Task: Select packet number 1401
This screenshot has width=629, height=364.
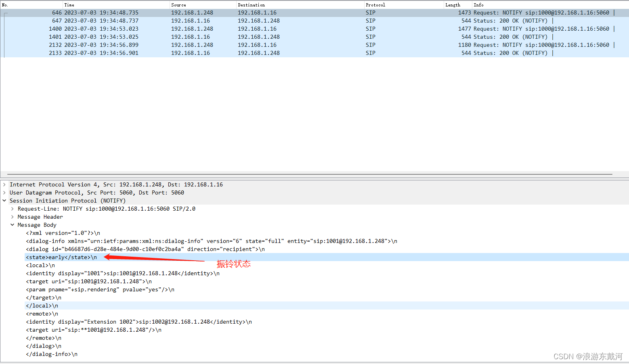Action: point(314,37)
